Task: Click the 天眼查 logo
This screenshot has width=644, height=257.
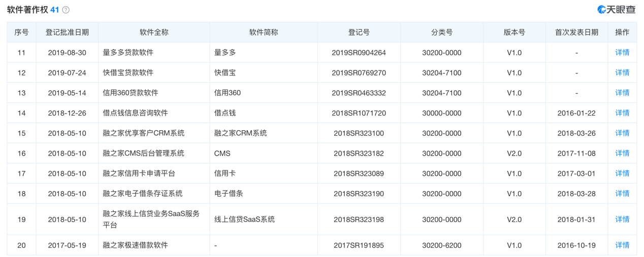Action: click(616, 10)
